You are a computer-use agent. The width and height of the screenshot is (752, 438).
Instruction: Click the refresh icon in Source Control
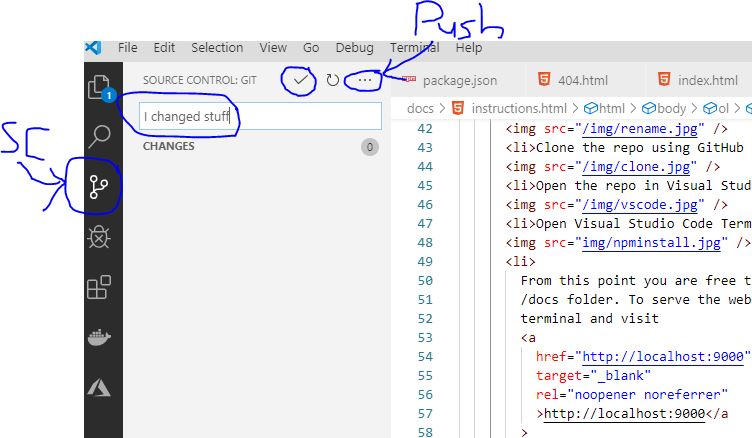[x=332, y=79]
